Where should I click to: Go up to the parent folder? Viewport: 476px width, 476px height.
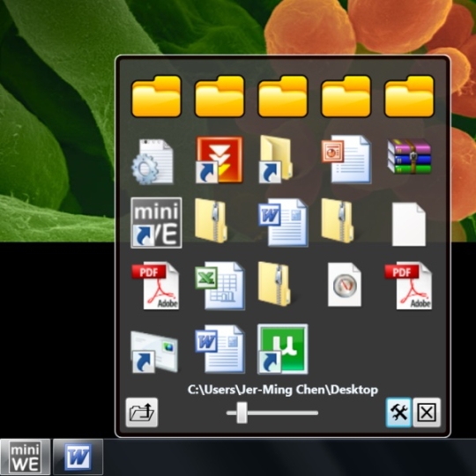click(x=142, y=413)
